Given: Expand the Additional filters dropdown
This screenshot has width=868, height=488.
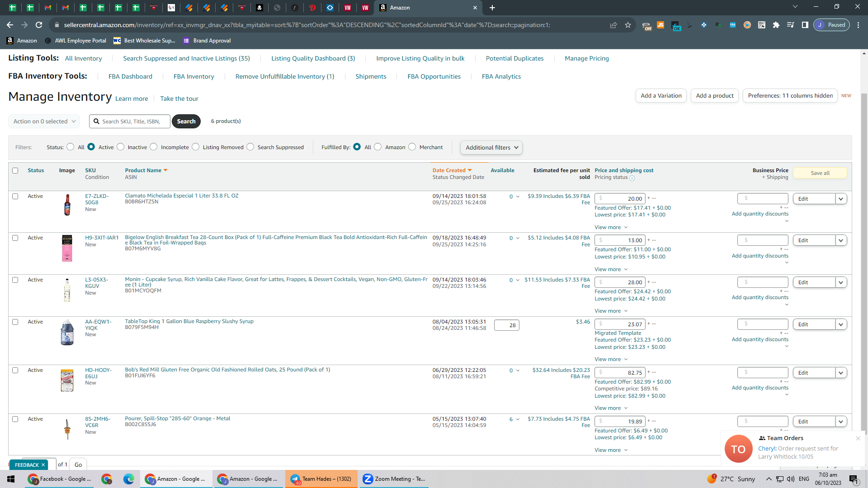Looking at the screenshot, I should tap(491, 148).
